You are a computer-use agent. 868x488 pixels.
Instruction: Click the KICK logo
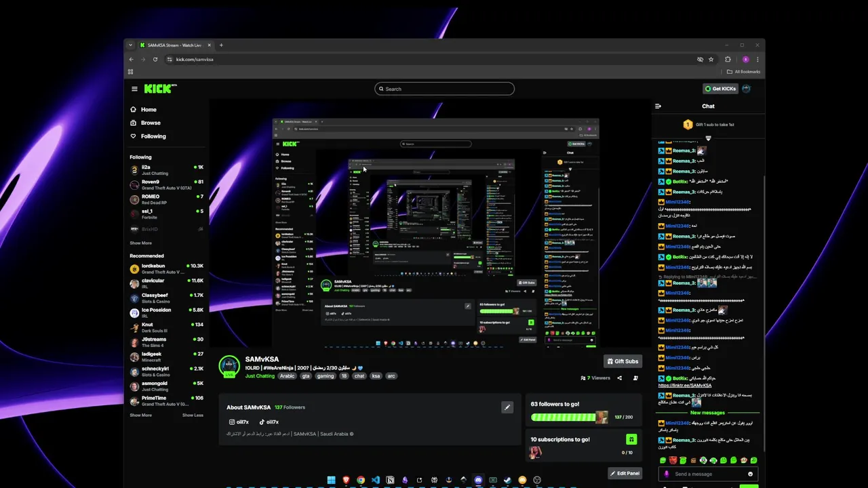coord(160,89)
